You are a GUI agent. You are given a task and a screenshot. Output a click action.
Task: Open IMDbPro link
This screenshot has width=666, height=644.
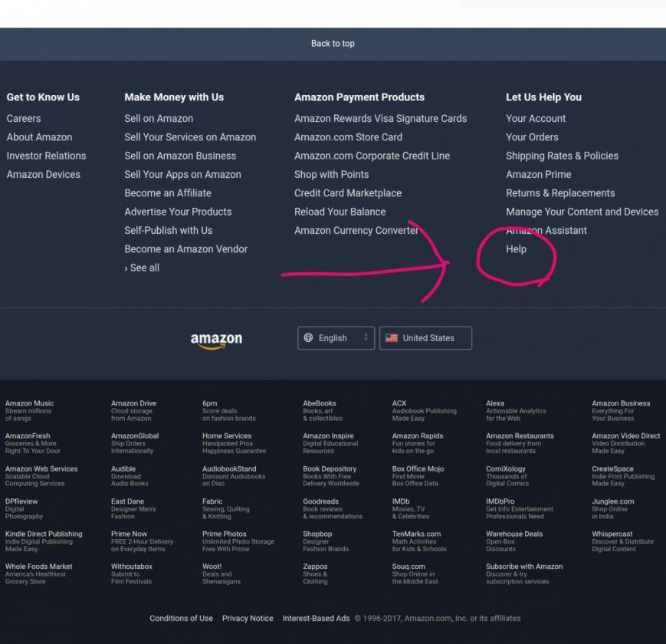pos(520,509)
